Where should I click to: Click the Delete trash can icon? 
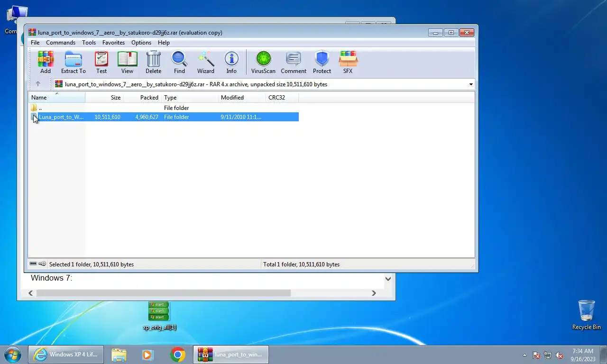pyautogui.click(x=153, y=63)
